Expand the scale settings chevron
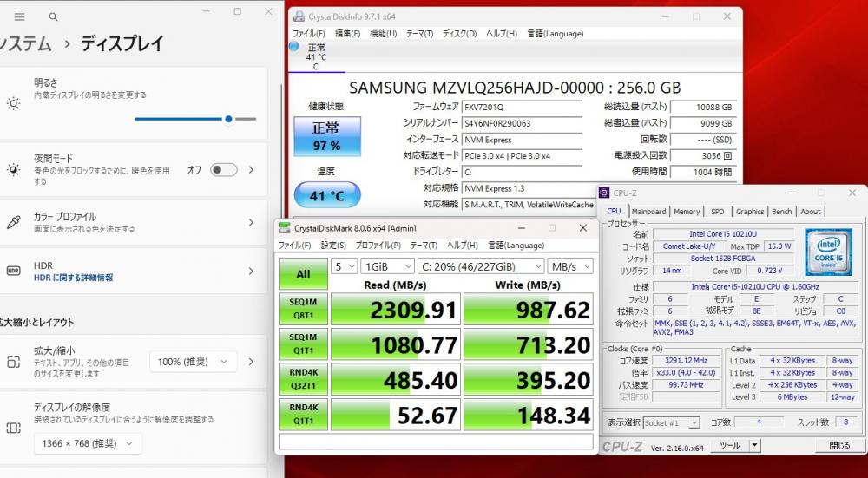 (x=252, y=362)
